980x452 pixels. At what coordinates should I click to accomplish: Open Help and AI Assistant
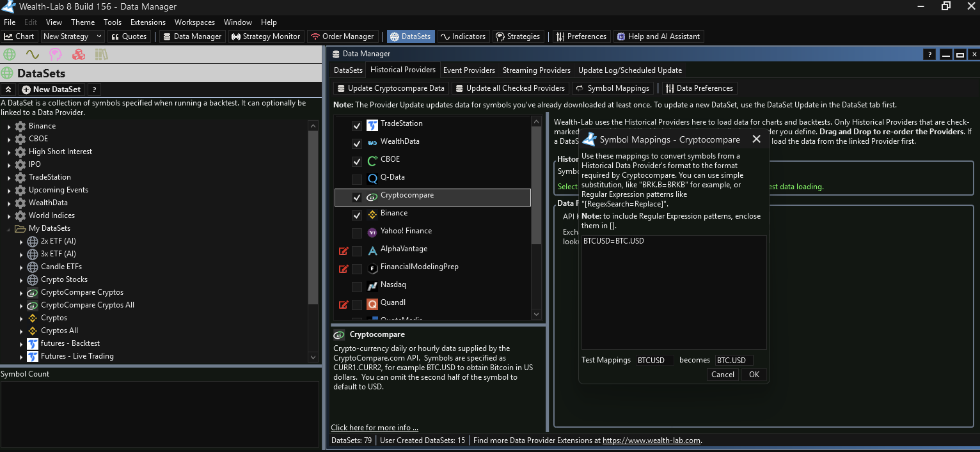click(x=658, y=36)
